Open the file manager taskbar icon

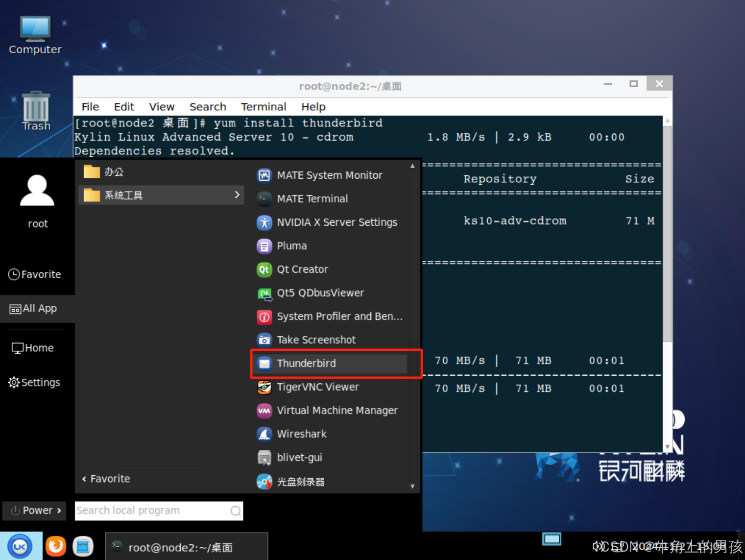coord(83,546)
